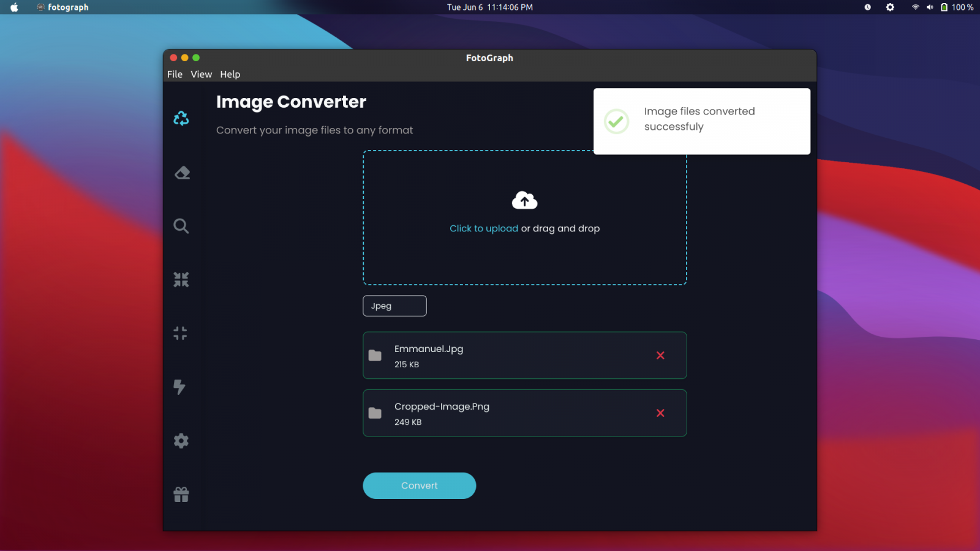Click the gift box icon
The height and width of the screenshot is (551, 980).
click(x=181, y=494)
